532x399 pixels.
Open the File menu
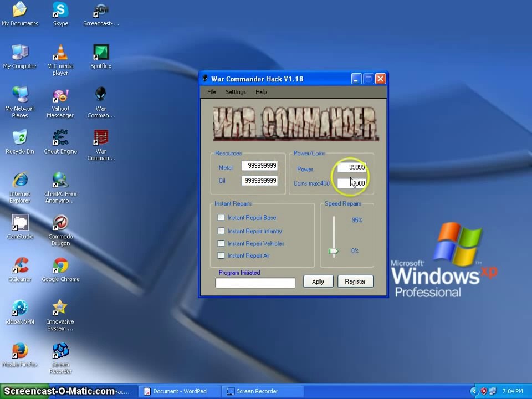coord(211,92)
